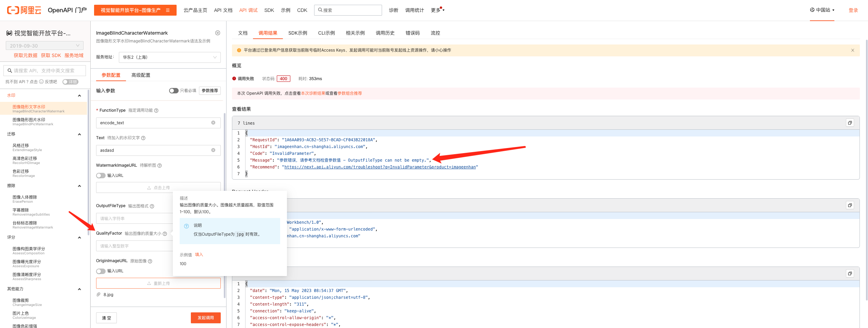The width and height of the screenshot is (868, 328).
Task: Click the top bar 搜索 input field
Action: [348, 10]
